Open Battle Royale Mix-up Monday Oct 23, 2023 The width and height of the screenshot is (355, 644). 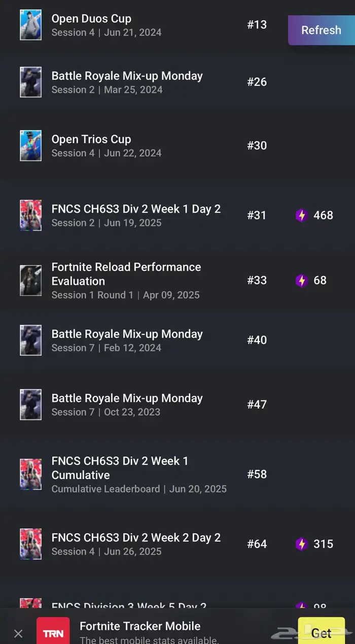point(177,404)
